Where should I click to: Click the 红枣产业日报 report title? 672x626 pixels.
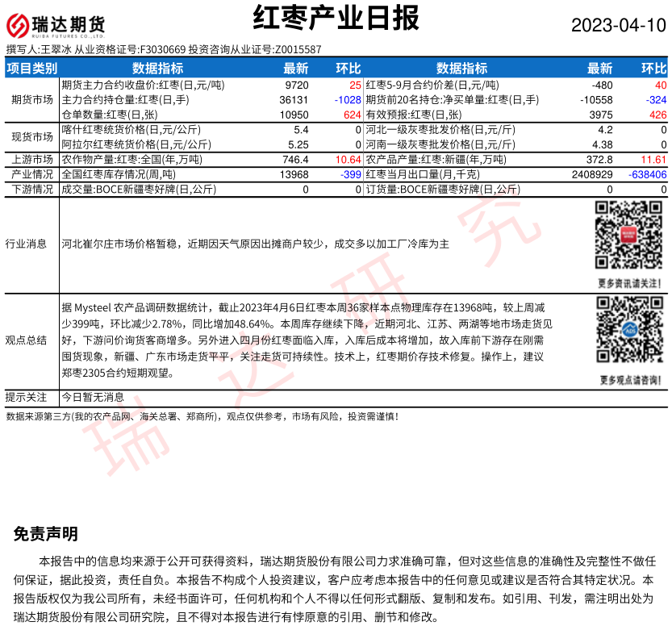(336, 18)
